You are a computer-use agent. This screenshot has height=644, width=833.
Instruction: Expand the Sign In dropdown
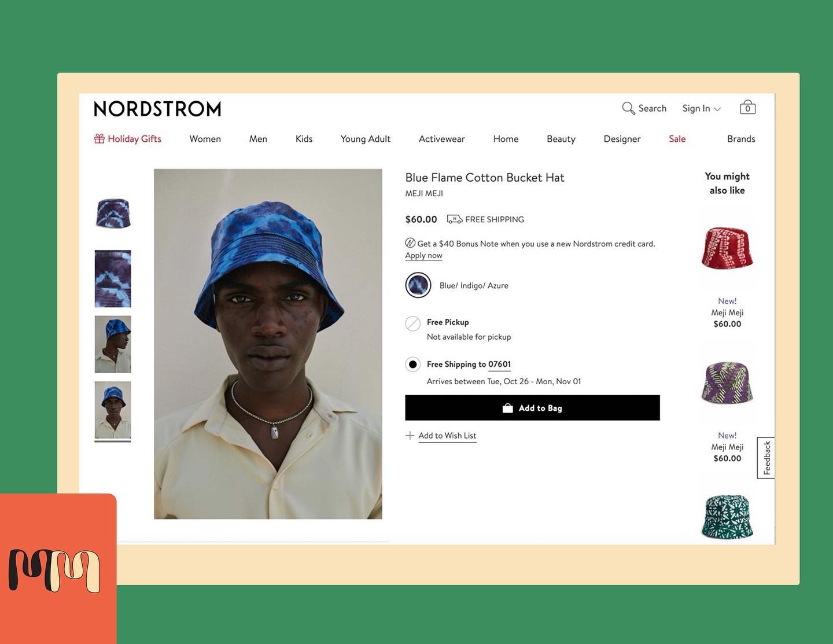tap(702, 108)
